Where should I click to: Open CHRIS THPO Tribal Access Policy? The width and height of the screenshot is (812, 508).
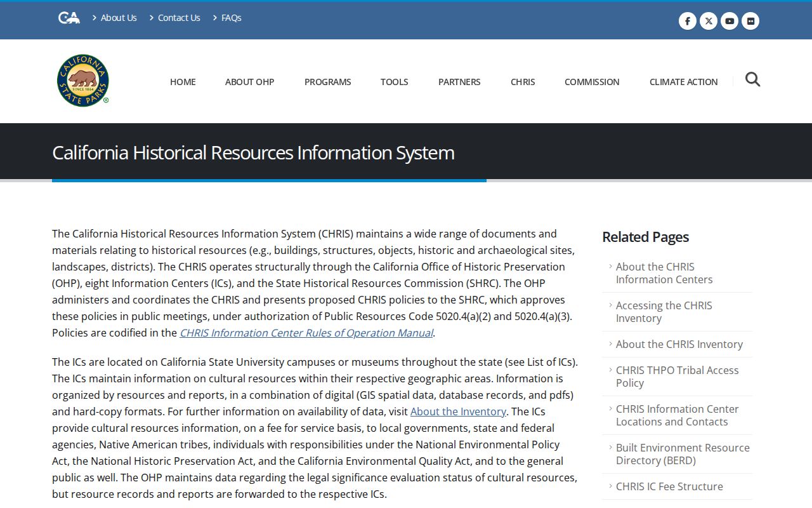(677, 377)
